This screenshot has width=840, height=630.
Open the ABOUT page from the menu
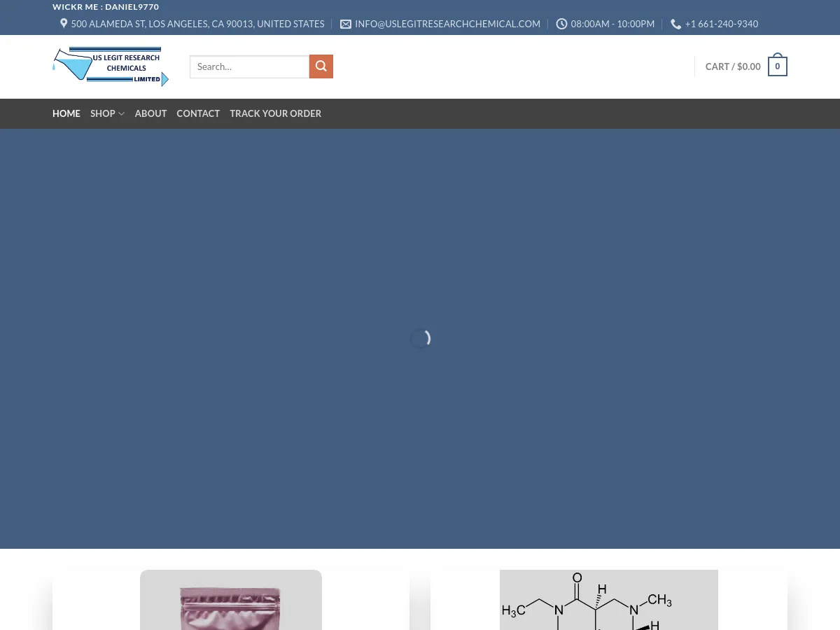[x=150, y=113]
